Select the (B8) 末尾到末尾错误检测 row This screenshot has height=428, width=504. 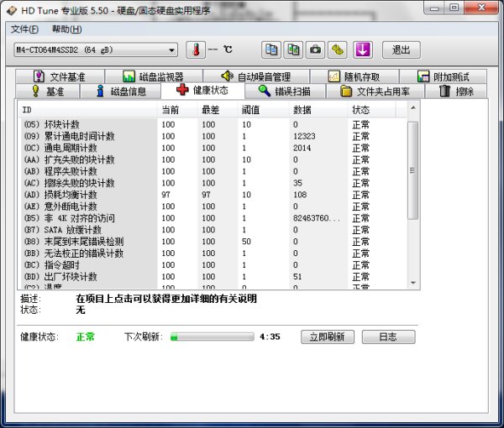click(x=214, y=242)
